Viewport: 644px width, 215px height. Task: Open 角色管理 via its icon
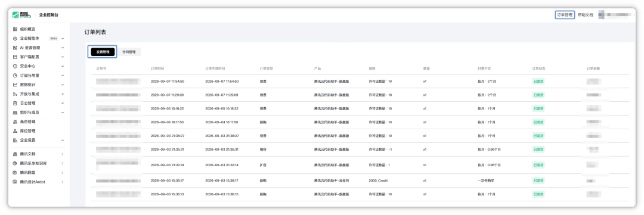[x=15, y=122]
